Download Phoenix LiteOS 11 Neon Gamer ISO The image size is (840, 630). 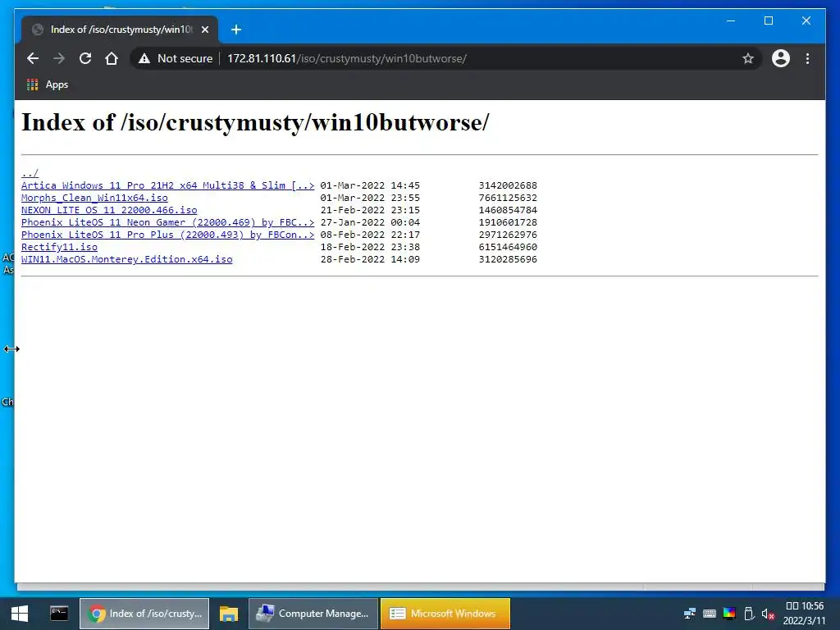click(x=167, y=222)
